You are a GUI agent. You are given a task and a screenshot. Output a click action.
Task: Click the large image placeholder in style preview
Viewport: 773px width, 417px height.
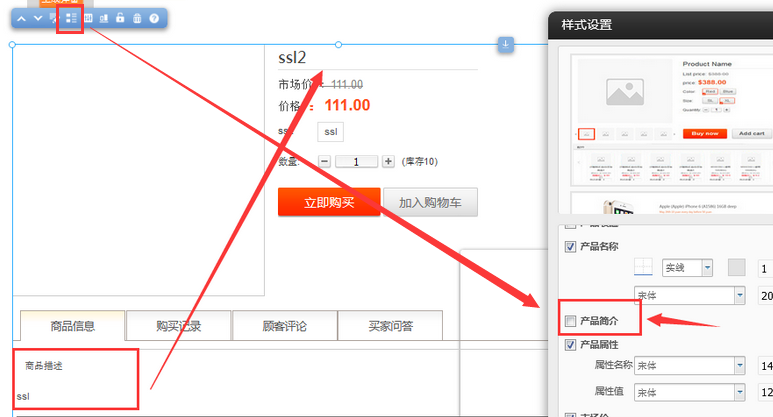[625, 91]
